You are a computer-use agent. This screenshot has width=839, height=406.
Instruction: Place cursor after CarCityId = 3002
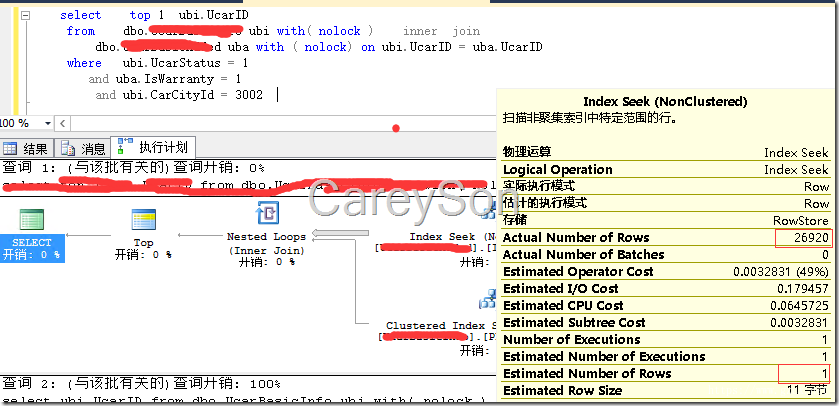point(264,95)
